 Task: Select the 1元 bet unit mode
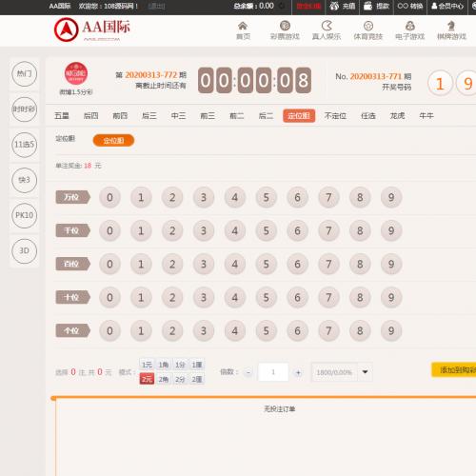pyautogui.click(x=147, y=365)
